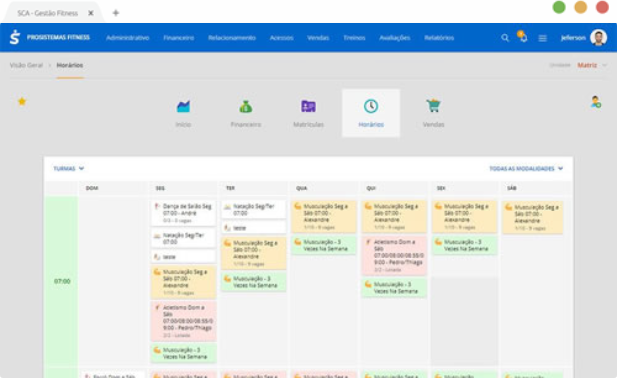Open Saturday's orange Musculação card
The height and width of the screenshot is (378, 617).
pyautogui.click(x=532, y=218)
